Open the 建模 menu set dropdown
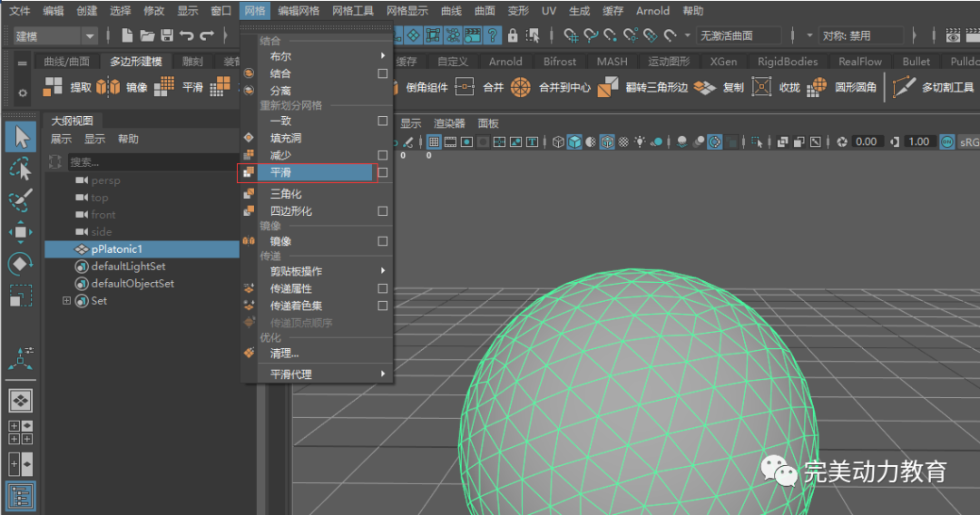 (54, 35)
